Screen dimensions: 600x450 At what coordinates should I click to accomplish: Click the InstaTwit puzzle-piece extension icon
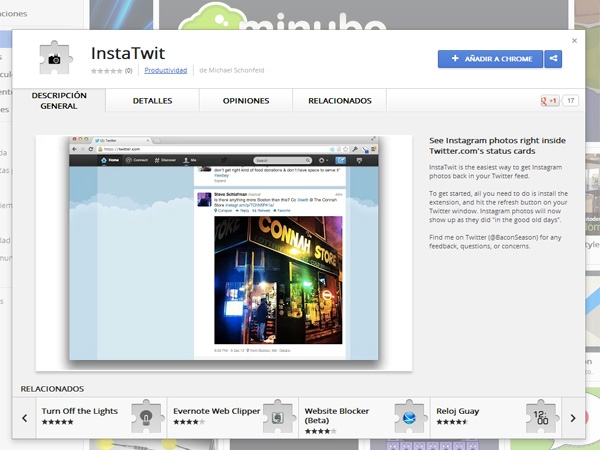coord(56,58)
